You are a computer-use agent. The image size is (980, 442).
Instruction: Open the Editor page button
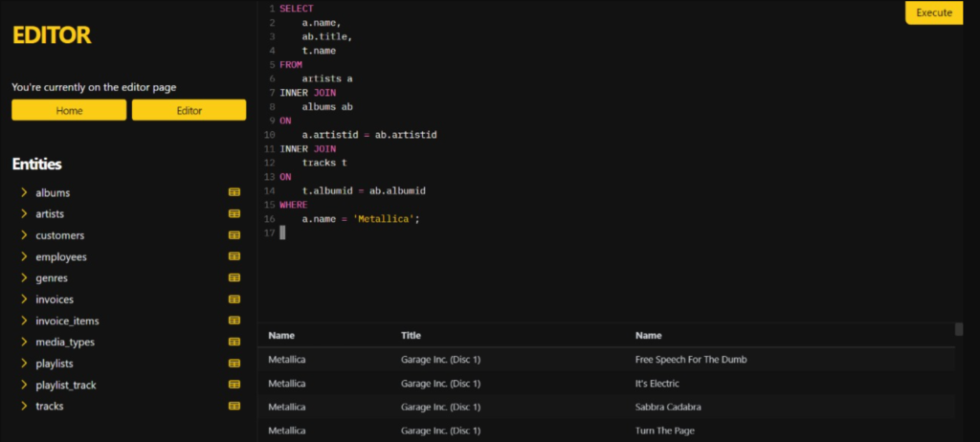pos(189,110)
